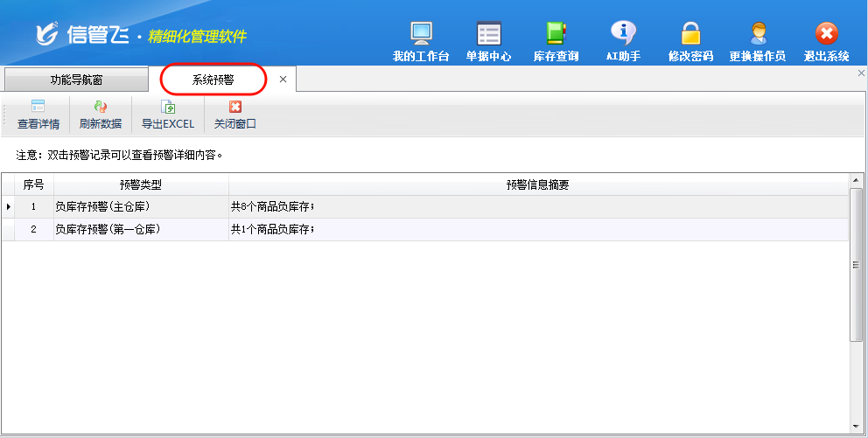This screenshot has width=868, height=438.
Task: Click 查看详情 toolbar button
Action: click(x=38, y=115)
